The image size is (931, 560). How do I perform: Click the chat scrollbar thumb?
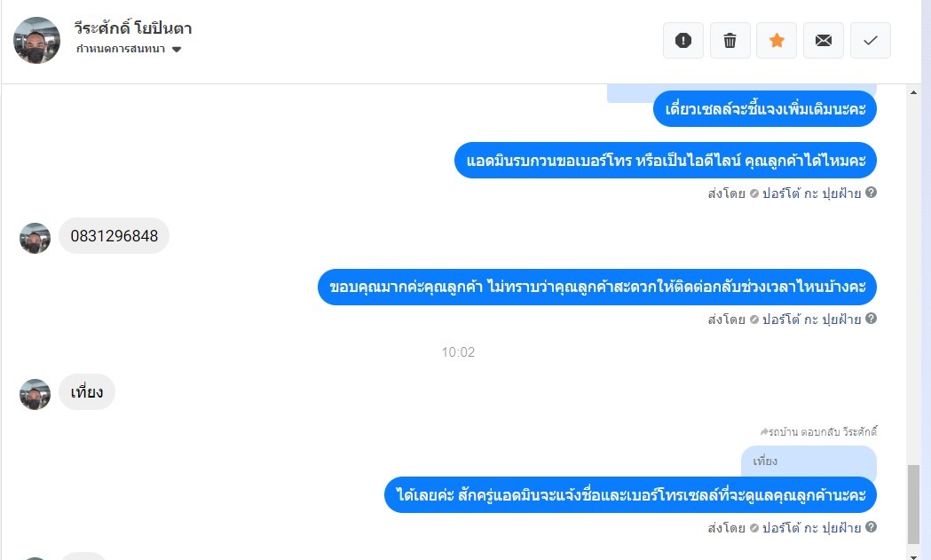pyautogui.click(x=913, y=505)
